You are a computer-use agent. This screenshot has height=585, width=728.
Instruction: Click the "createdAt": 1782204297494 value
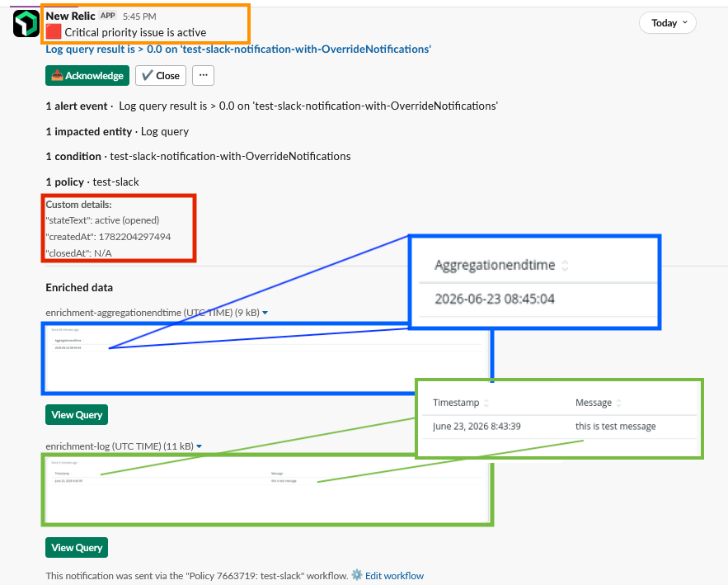(134, 237)
